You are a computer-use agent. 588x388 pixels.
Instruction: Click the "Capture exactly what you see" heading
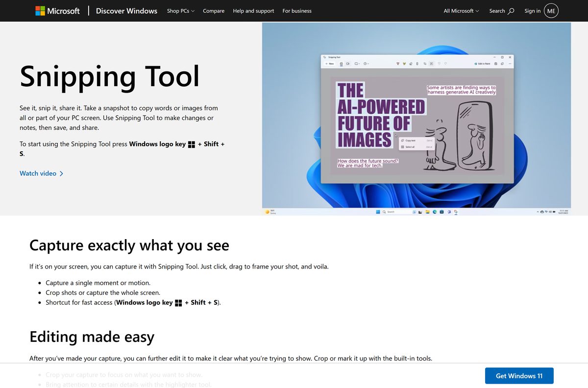click(x=129, y=245)
